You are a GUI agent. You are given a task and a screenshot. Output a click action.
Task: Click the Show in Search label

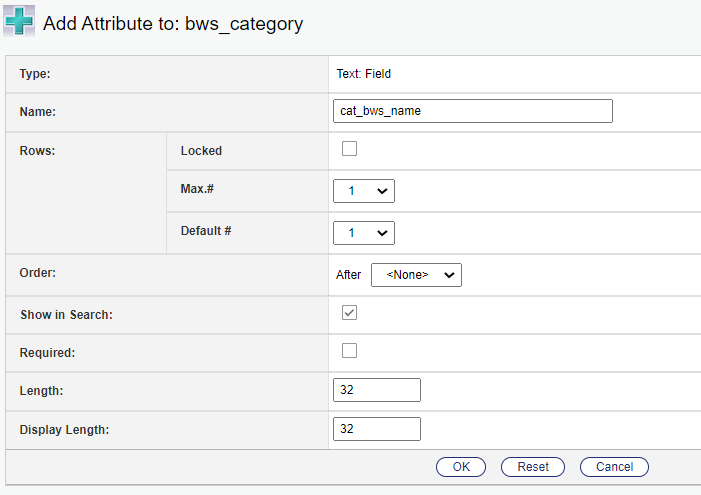click(x=66, y=315)
